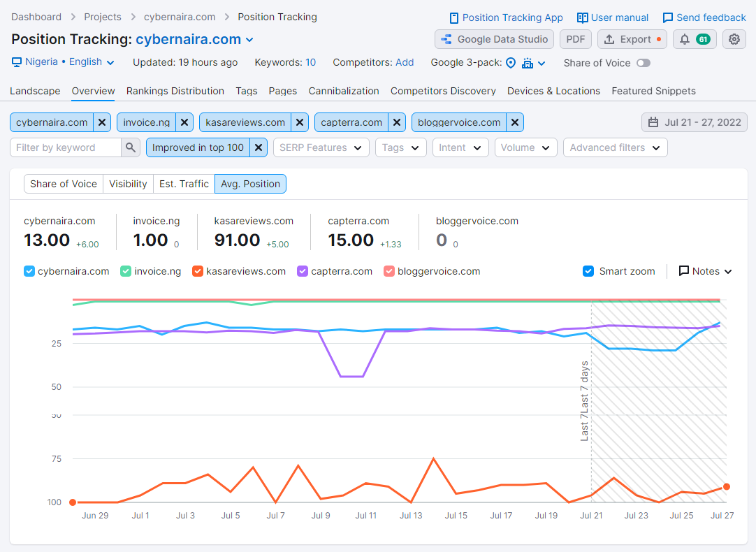The width and height of the screenshot is (756, 552).
Task: Click the Projects breadcrumb link
Action: click(103, 17)
